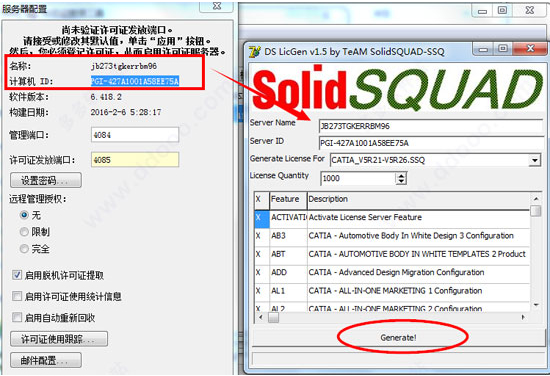Click the License Quantity down arrow
The height and width of the screenshot is (376, 550).
(401, 181)
